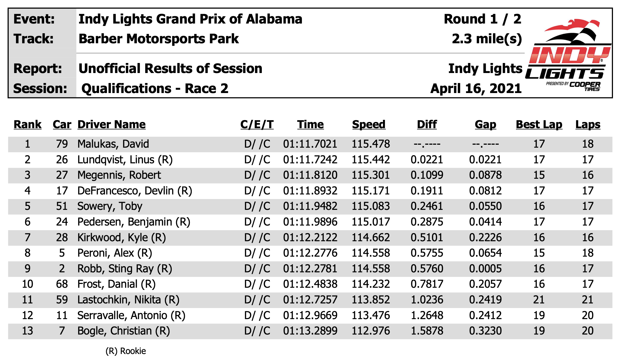Click the (R) Rookie legend note
Image resolution: width=620 pixels, height=364 pixels.
click(126, 351)
